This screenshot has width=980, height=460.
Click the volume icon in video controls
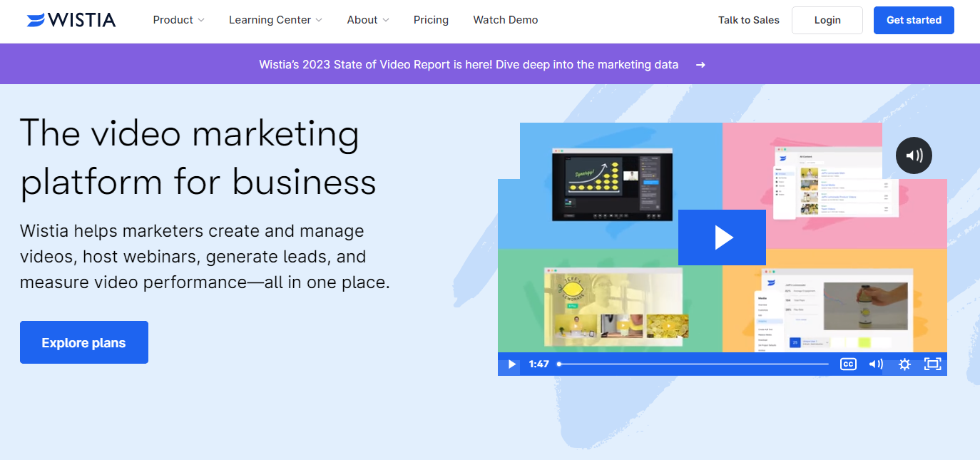click(876, 364)
